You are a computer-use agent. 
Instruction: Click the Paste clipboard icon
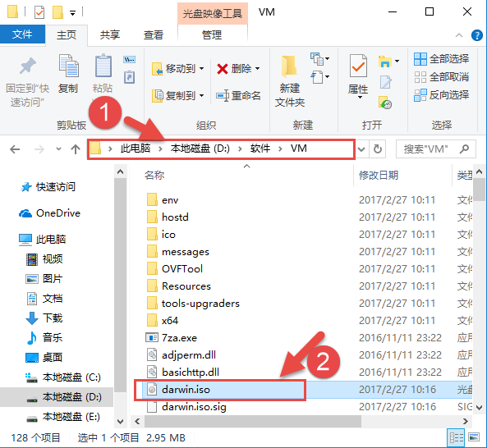click(x=103, y=66)
